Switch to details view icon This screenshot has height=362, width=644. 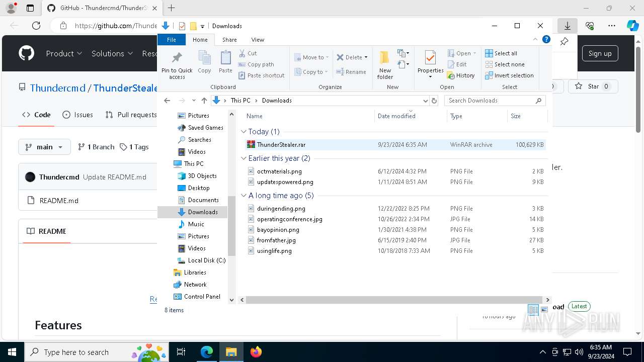point(533,309)
